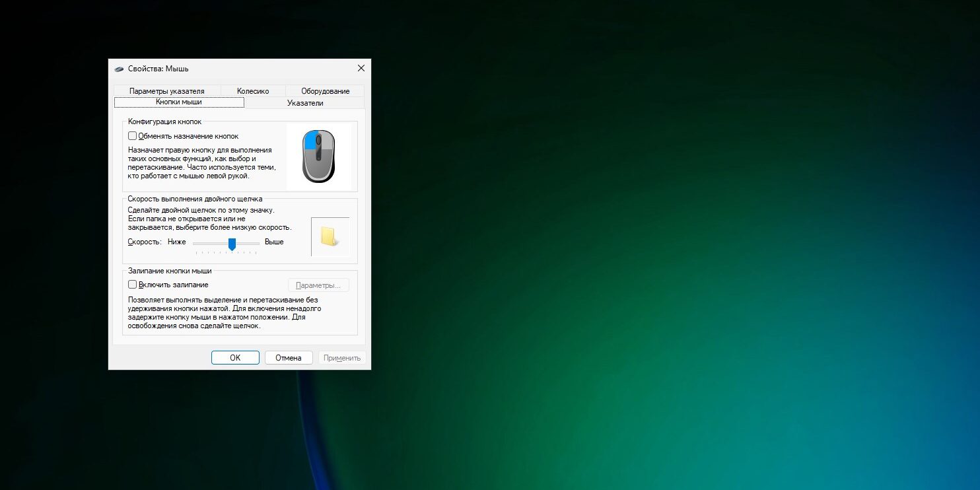Enable Обменять назначение кнопок checkbox
This screenshot has height=490, width=980.
coord(133,136)
